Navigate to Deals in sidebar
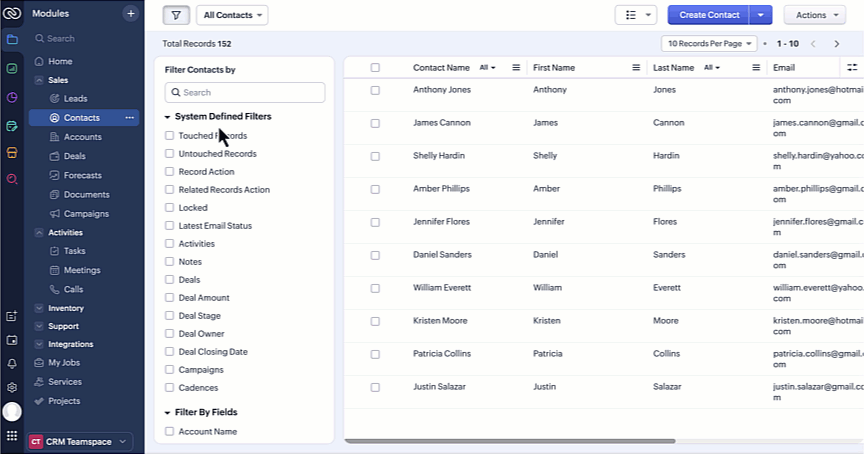864x454 pixels. [75, 156]
